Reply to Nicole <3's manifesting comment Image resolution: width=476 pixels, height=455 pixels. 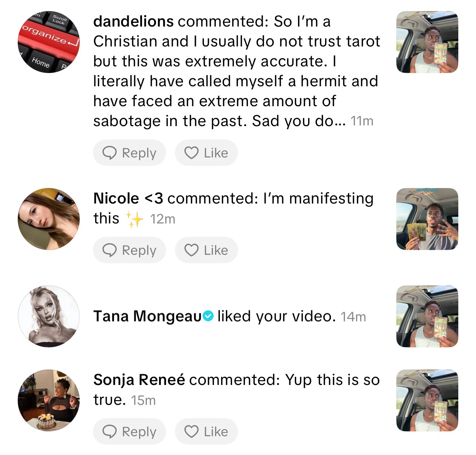tap(130, 250)
